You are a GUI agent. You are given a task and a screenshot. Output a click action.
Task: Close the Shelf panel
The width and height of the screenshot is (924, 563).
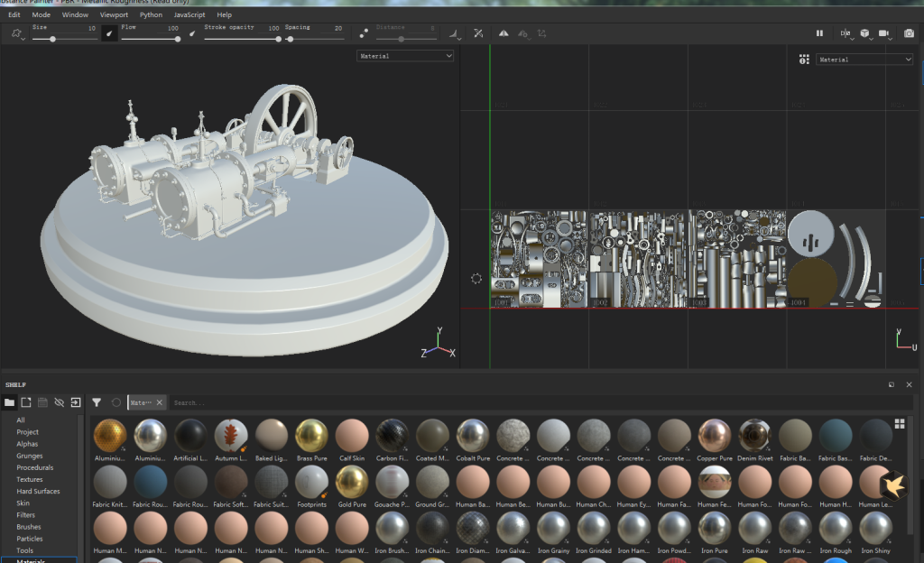[x=910, y=384]
